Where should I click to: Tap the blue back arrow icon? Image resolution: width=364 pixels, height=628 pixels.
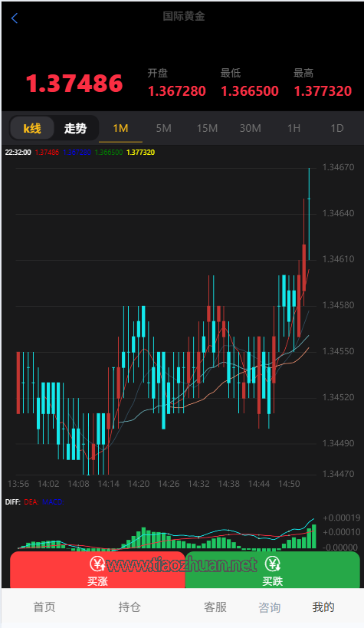click(x=15, y=18)
